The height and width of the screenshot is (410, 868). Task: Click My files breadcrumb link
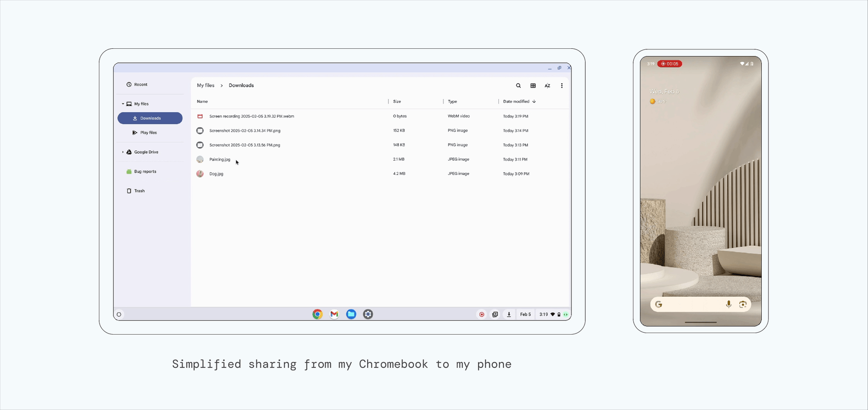pos(205,86)
